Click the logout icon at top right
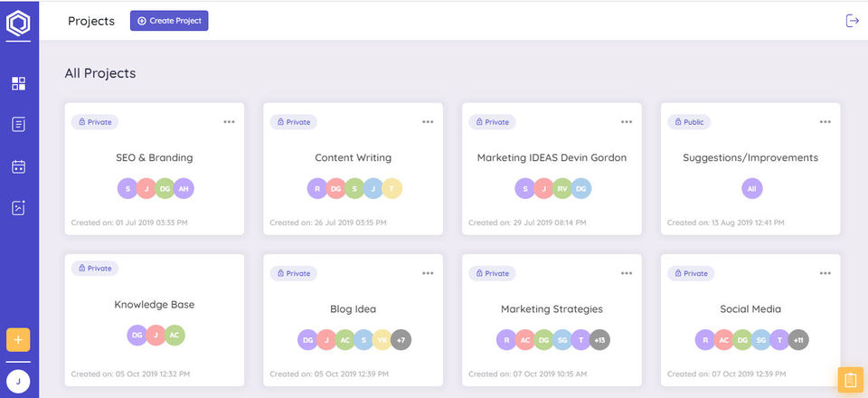Viewport: 868px width, 398px height. coord(852,21)
